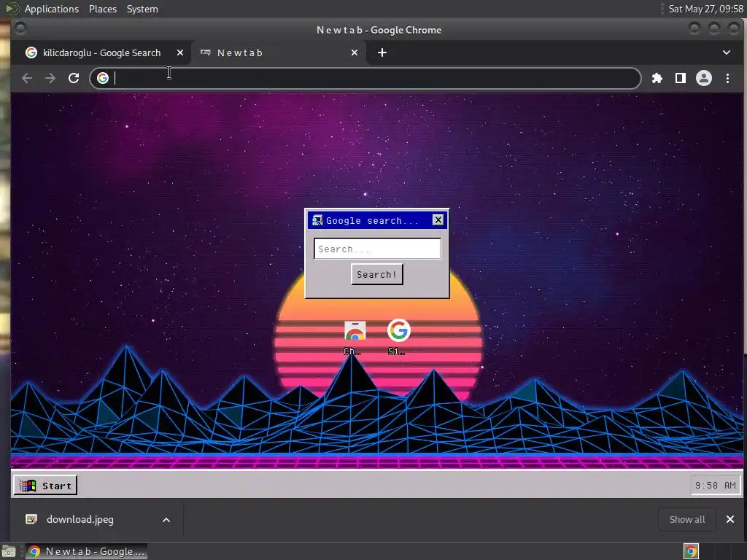Screen dimensions: 747x560
Task: Select the Chrome window in bottom taskbar
Action: [86, 551]
